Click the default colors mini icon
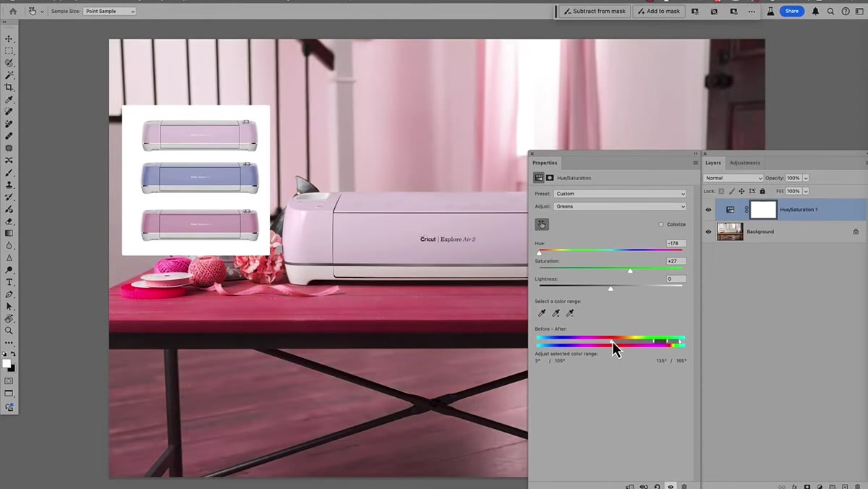The image size is (868, 489). 4,354
